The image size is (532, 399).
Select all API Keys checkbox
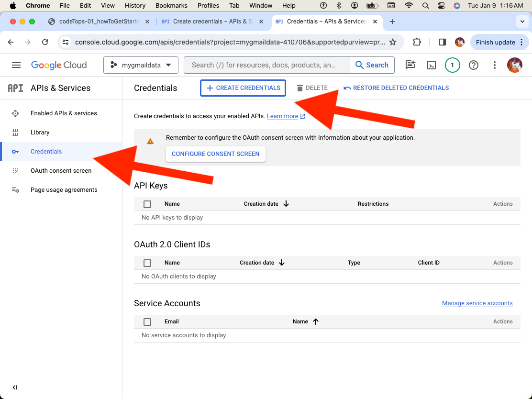coord(147,204)
